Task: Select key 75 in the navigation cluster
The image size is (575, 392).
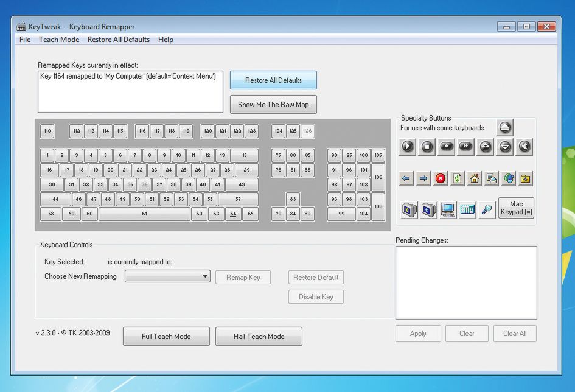Action: point(278,155)
